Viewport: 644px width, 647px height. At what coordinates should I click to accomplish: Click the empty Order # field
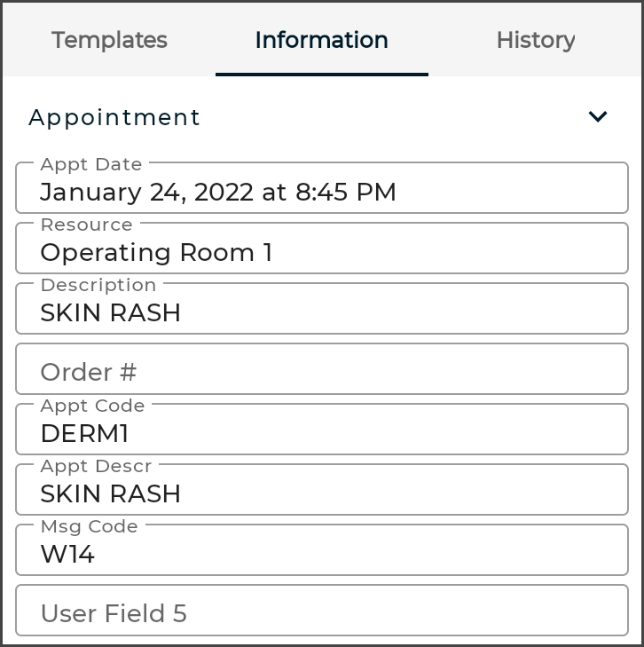(321, 373)
